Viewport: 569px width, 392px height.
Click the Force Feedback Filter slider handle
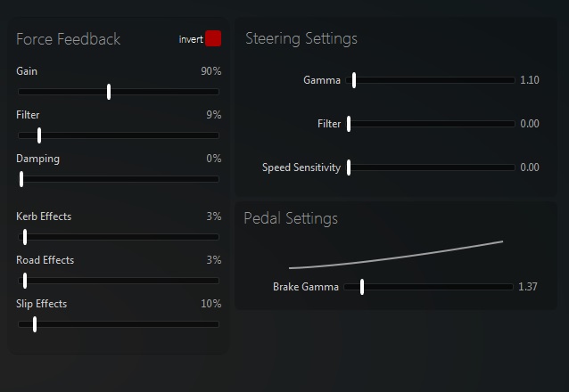point(39,135)
